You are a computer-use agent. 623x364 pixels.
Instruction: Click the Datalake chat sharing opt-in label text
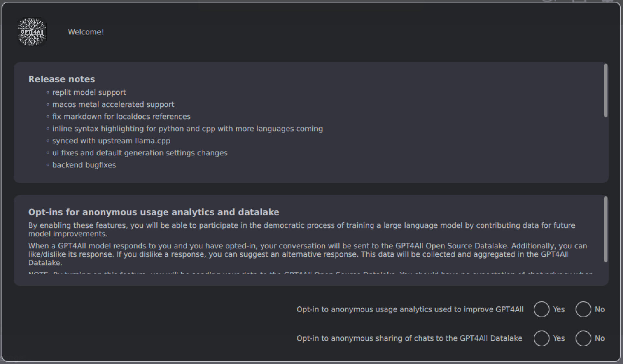tap(409, 338)
